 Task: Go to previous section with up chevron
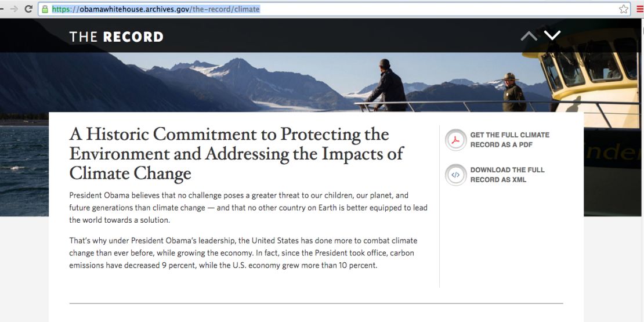tap(529, 36)
